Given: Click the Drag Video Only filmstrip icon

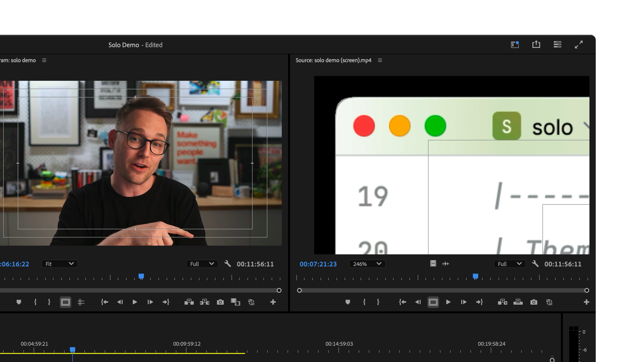Looking at the screenshot, I should click(x=433, y=264).
